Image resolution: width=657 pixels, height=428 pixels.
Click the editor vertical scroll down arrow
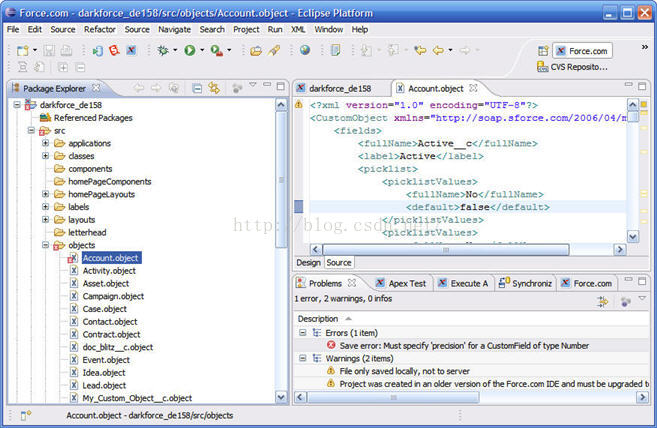coord(633,237)
